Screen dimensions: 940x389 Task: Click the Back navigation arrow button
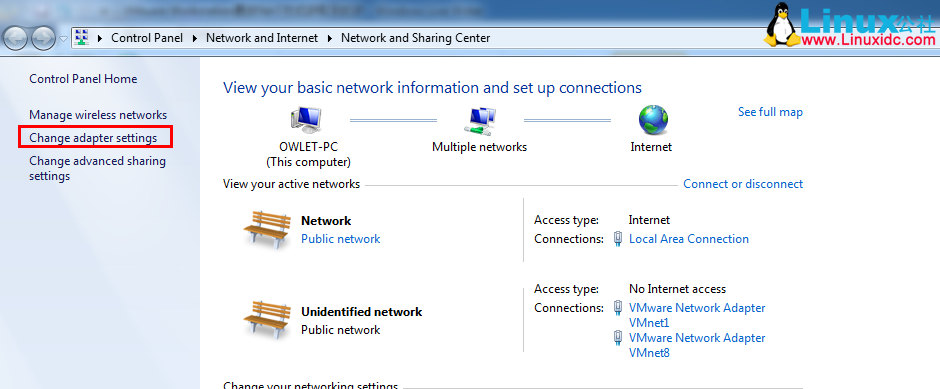pyautogui.click(x=16, y=39)
